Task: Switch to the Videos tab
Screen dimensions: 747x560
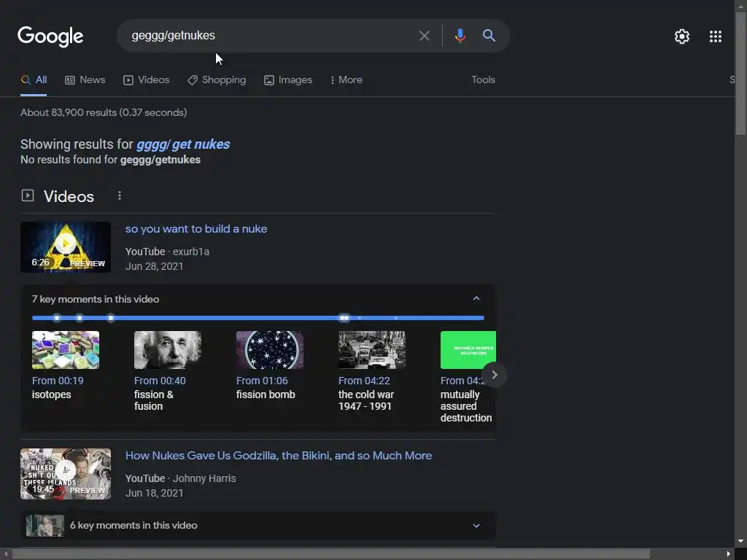Action: (146, 80)
